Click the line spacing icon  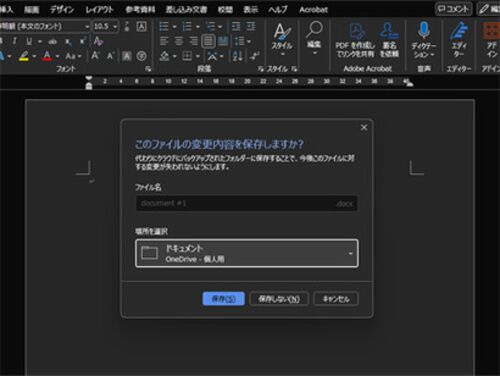240,41
